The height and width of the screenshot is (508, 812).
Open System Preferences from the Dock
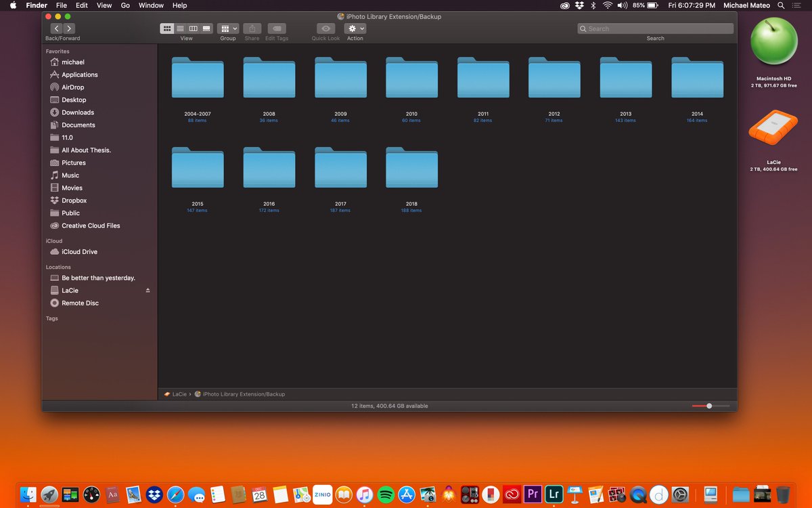(x=679, y=494)
